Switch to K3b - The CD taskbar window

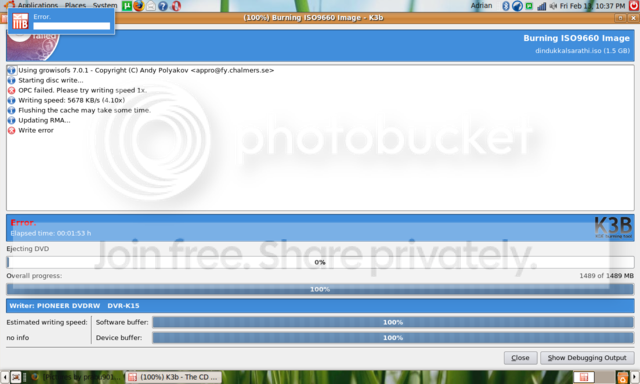coord(173,377)
